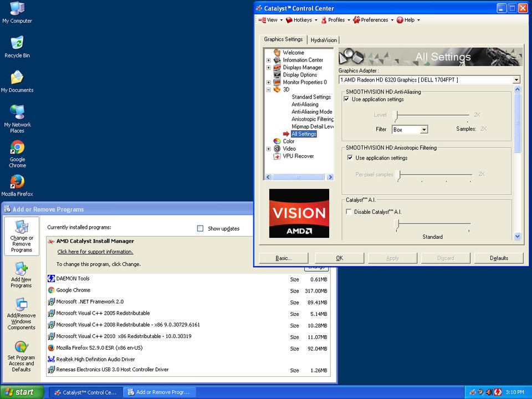Select DAEMON Tools in program list
The image size is (532, 399).
pos(73,279)
